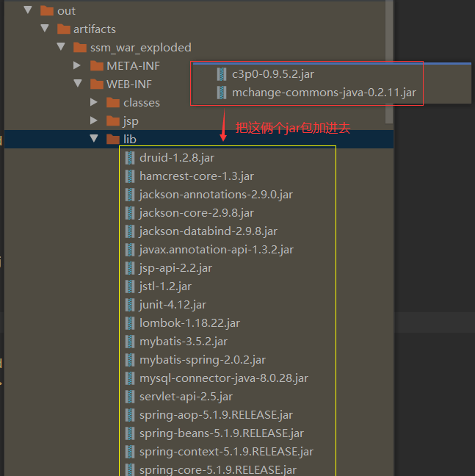The image size is (475, 476).
Task: Click jar icon of c3p0-0.9.5.2.jar
Action: [x=222, y=74]
